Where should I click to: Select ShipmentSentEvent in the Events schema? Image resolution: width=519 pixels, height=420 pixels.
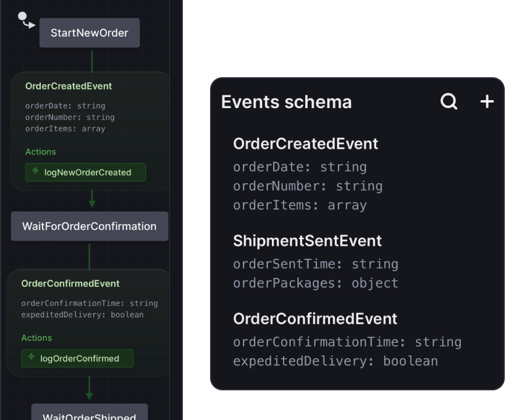(307, 241)
